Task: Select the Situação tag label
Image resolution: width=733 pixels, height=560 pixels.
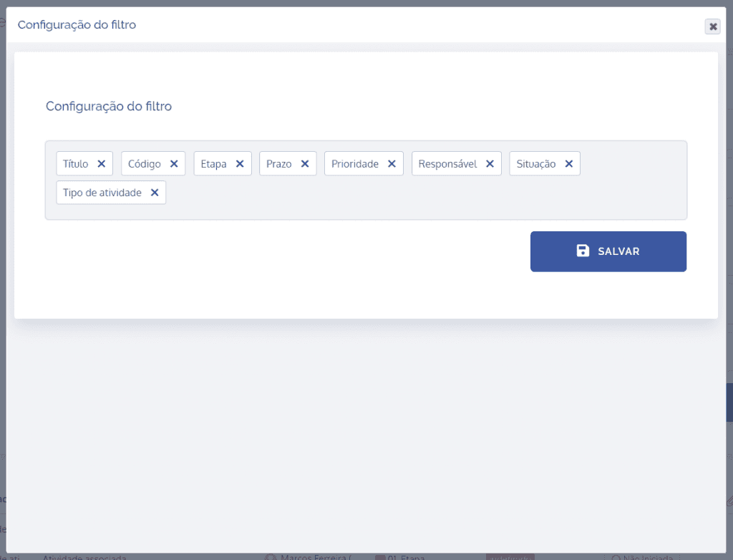Action: point(536,164)
